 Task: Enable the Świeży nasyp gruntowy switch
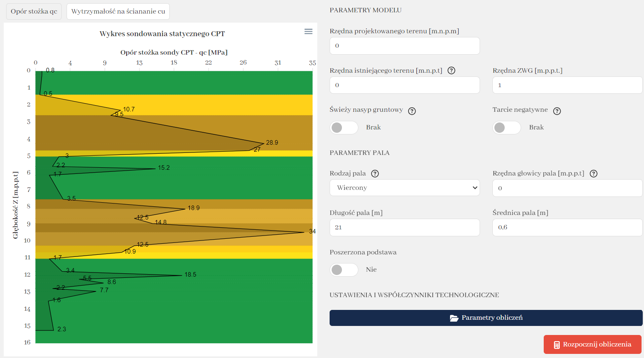[344, 128]
